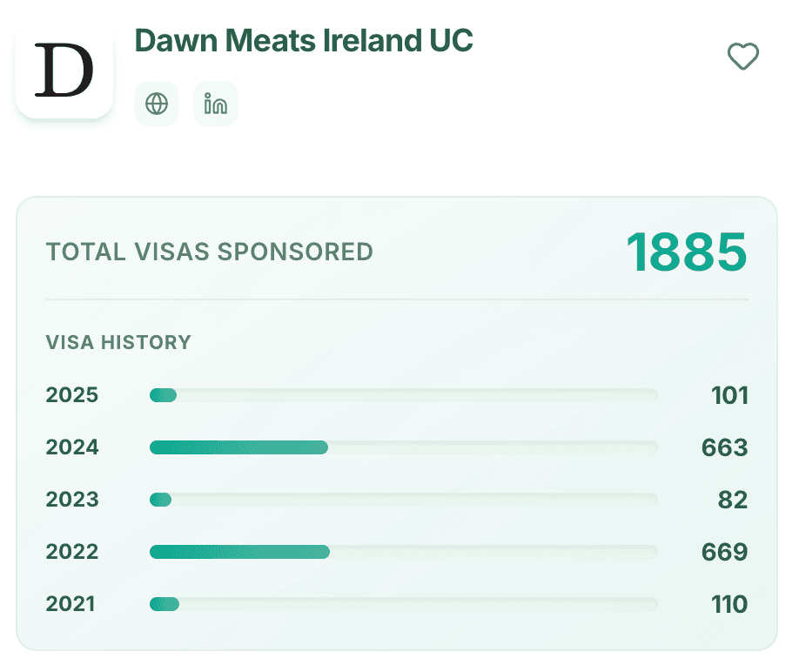This screenshot has width=799, height=672.
Task: Click the VISA HISTORY section label
Action: tap(118, 342)
